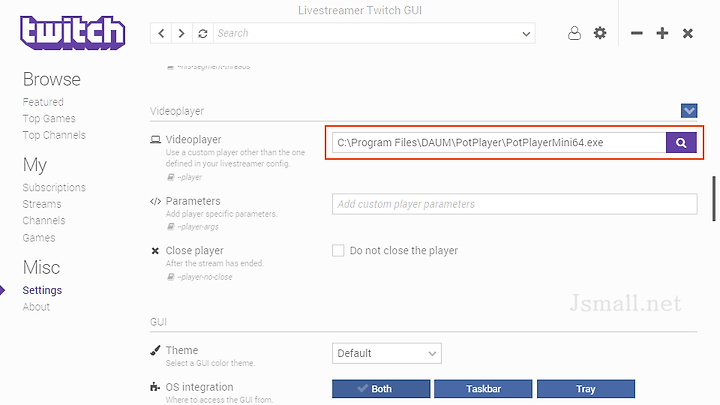Open Channels under My
720x405 pixels.
pos(44,220)
